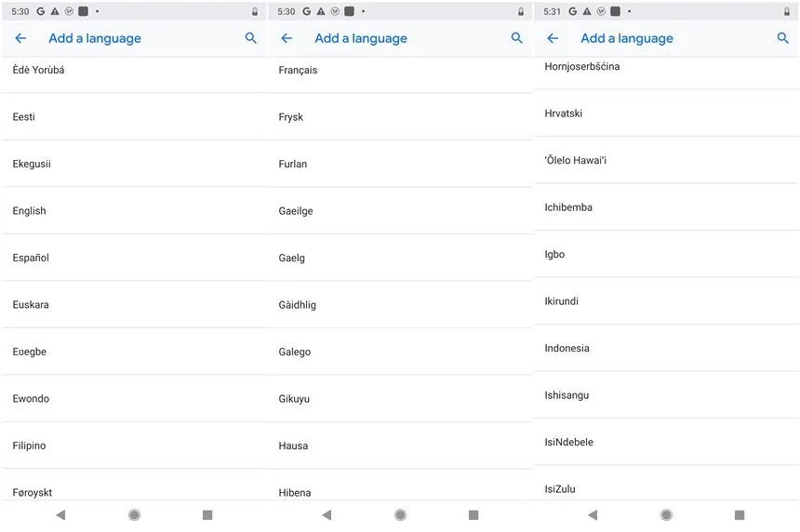Select Ichibemba language
The image size is (800, 532).
pyautogui.click(x=666, y=207)
